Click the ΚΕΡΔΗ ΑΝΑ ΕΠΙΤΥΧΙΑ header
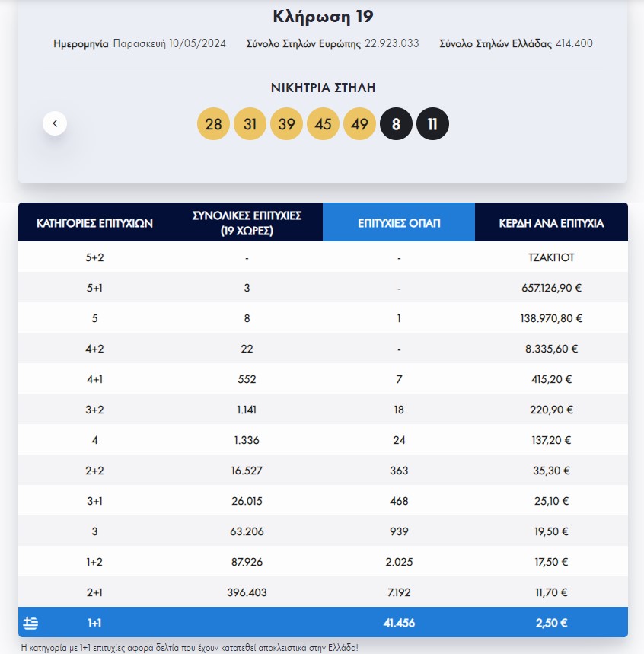This screenshot has height=654, width=644. [x=551, y=223]
